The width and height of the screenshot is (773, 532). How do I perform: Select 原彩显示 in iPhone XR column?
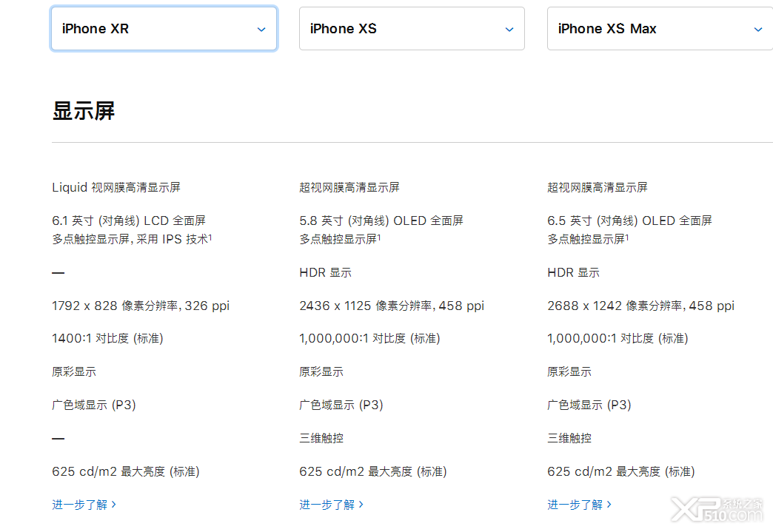(x=74, y=372)
